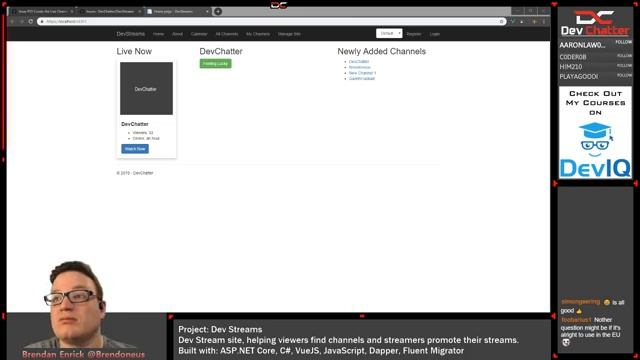
Task: Click the green Feeling Lucky button
Action: [216, 64]
